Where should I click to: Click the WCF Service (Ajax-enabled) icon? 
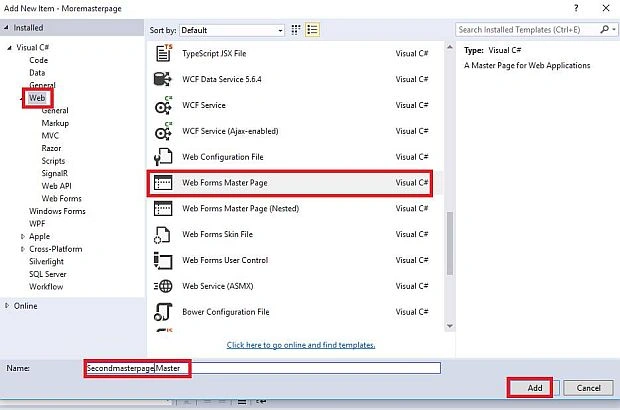[163, 131]
